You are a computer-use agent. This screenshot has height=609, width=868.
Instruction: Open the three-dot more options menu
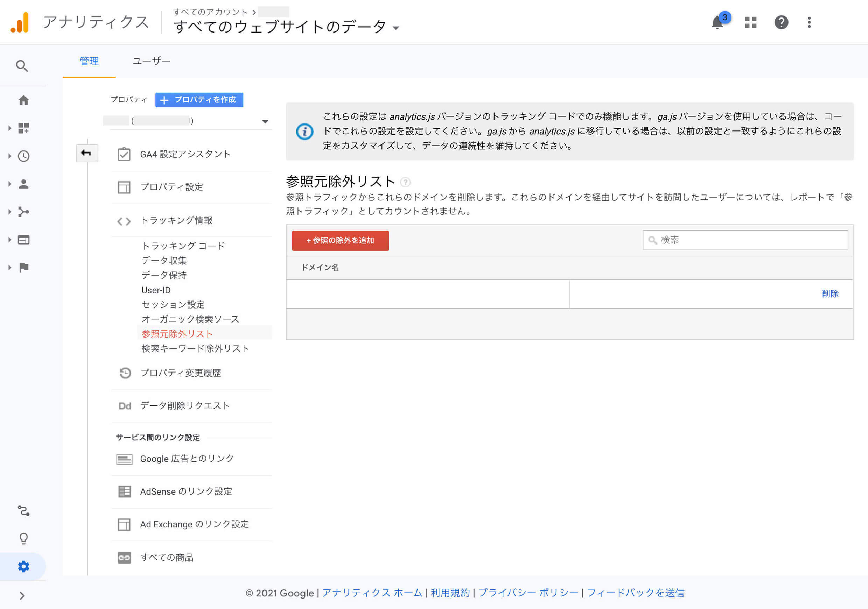pyautogui.click(x=809, y=23)
